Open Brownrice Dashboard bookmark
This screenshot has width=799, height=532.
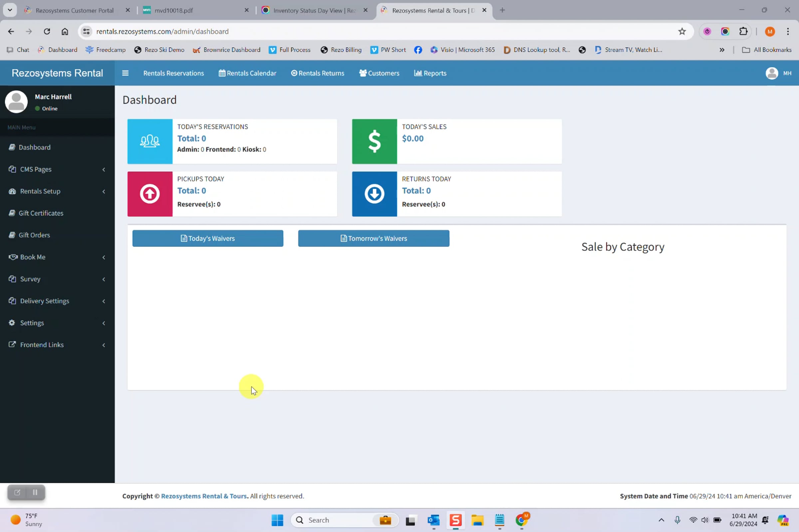point(227,50)
